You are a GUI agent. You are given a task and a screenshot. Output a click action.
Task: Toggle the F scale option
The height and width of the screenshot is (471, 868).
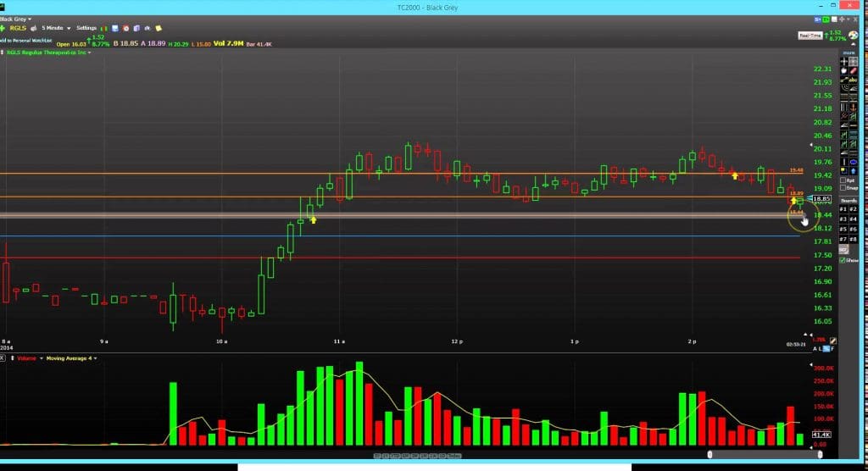(x=832, y=349)
